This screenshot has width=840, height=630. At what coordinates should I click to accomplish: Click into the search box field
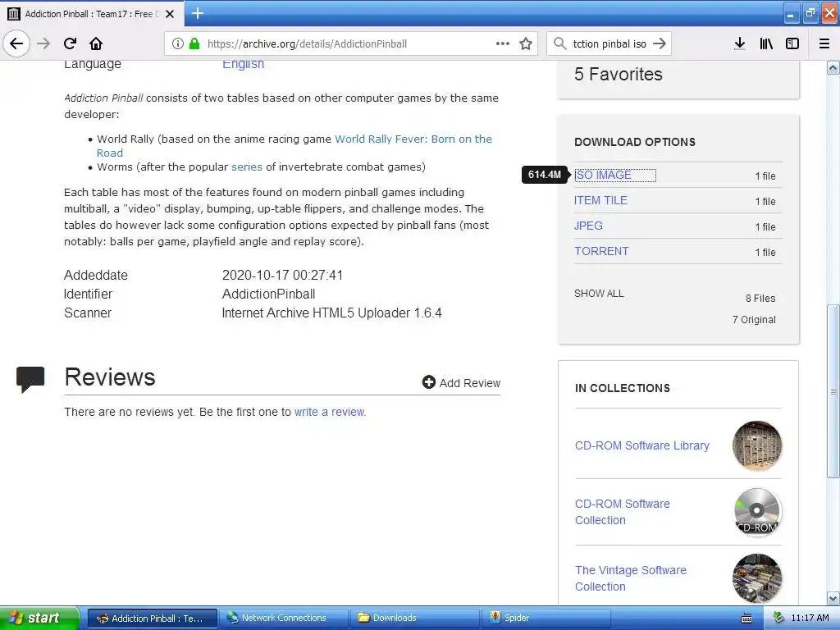pyautogui.click(x=609, y=43)
